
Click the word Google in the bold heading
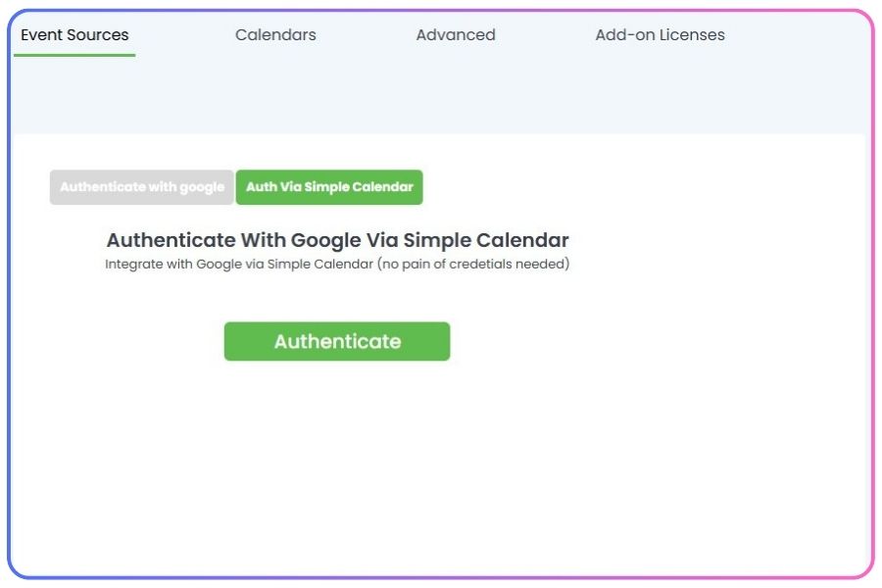pos(325,241)
